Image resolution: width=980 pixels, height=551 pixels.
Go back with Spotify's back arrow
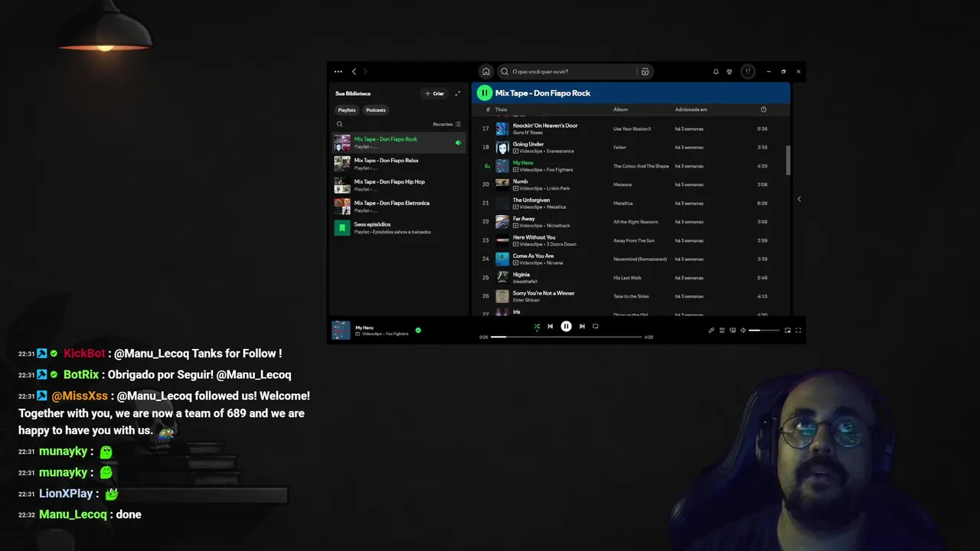point(354,71)
